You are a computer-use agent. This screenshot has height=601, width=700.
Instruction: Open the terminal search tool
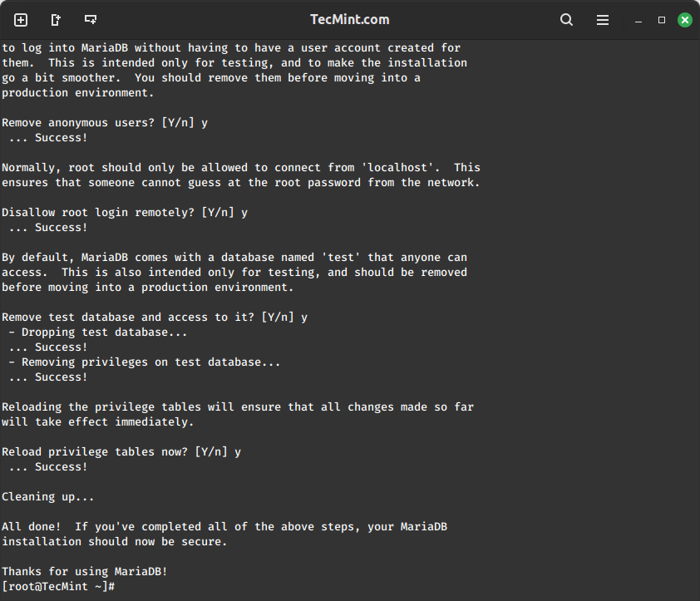[566, 20]
